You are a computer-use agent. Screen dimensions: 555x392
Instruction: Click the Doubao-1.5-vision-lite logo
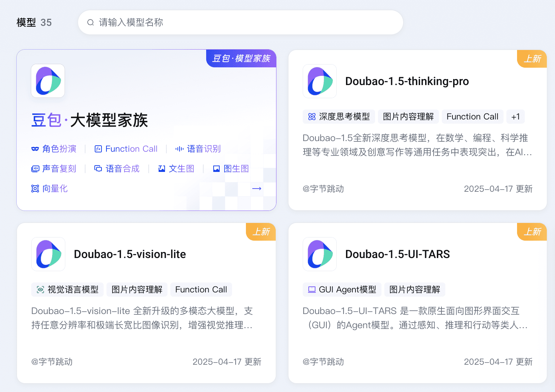[x=48, y=254]
